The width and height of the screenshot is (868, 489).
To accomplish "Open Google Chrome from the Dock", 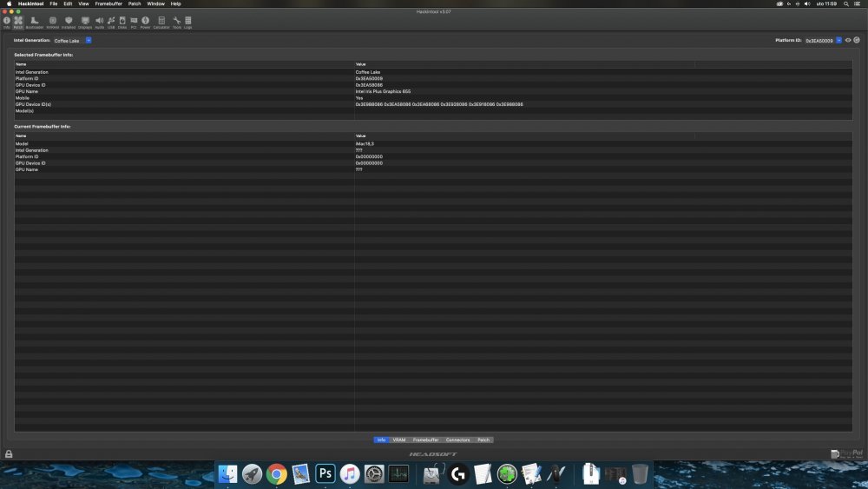I will [276, 474].
